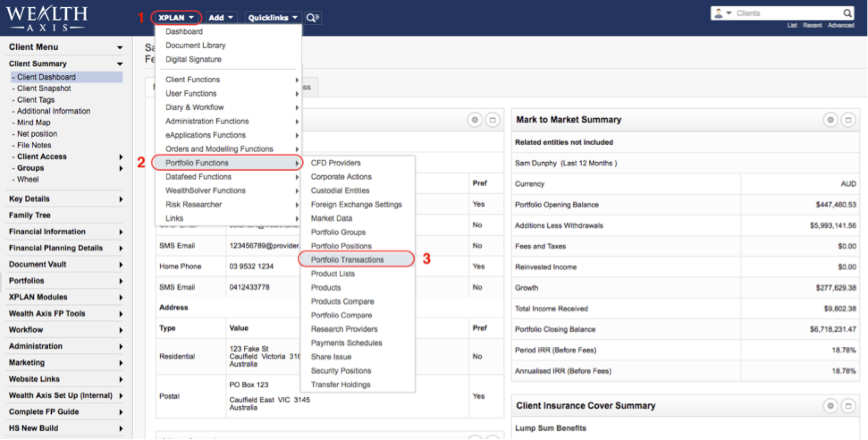This screenshot has width=868, height=440.
Task: Choose Document Library menu entry
Action: [x=196, y=45]
